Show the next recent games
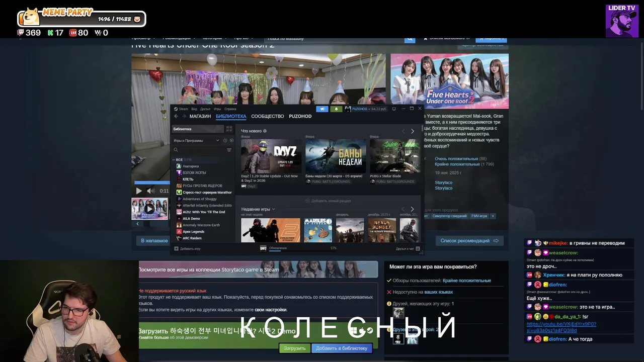This screenshot has width=644, height=362. [413, 209]
